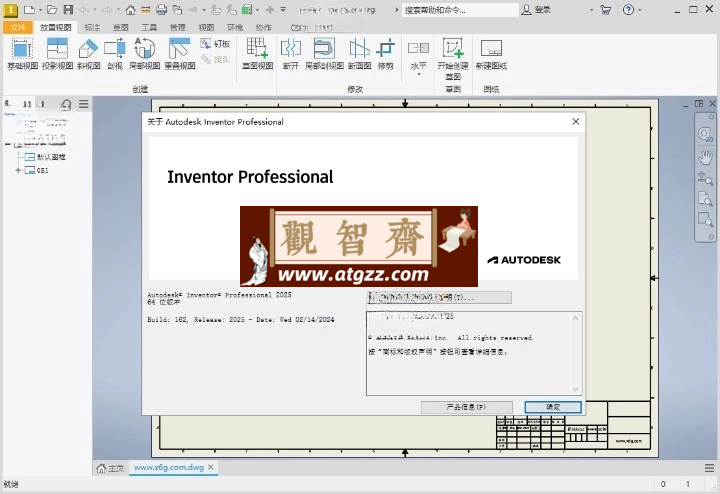
Task: Open the 管理 manage tab
Action: coord(177,28)
